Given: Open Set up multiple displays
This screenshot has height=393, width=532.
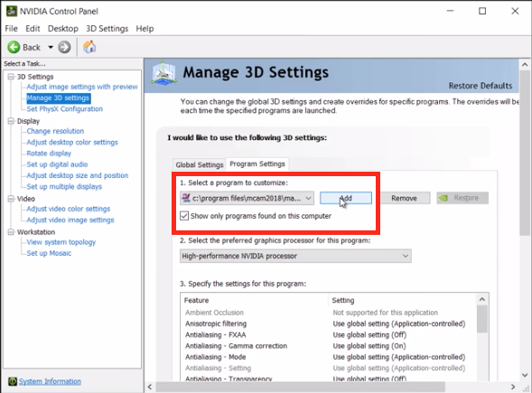Looking at the screenshot, I should [64, 187].
